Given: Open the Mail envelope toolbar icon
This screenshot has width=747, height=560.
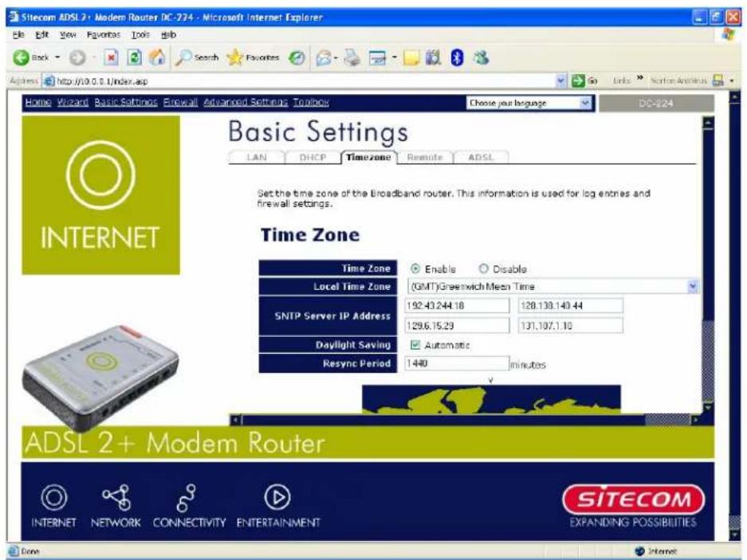Looking at the screenshot, I should [324, 58].
